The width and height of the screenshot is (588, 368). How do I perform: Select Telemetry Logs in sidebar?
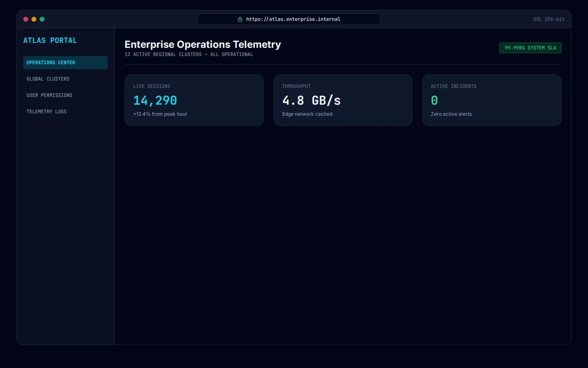[x=65, y=112]
